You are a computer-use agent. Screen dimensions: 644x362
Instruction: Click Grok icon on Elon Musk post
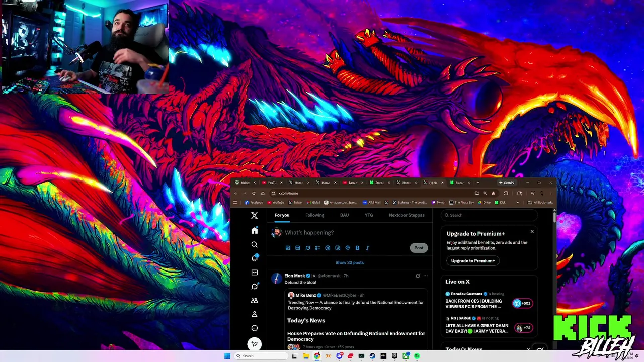click(x=418, y=276)
